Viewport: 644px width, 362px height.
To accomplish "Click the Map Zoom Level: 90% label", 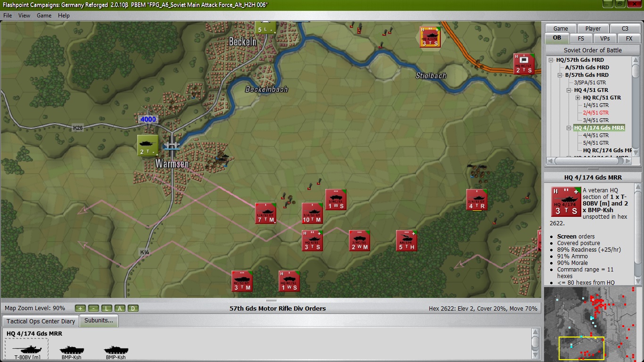I will point(35,308).
